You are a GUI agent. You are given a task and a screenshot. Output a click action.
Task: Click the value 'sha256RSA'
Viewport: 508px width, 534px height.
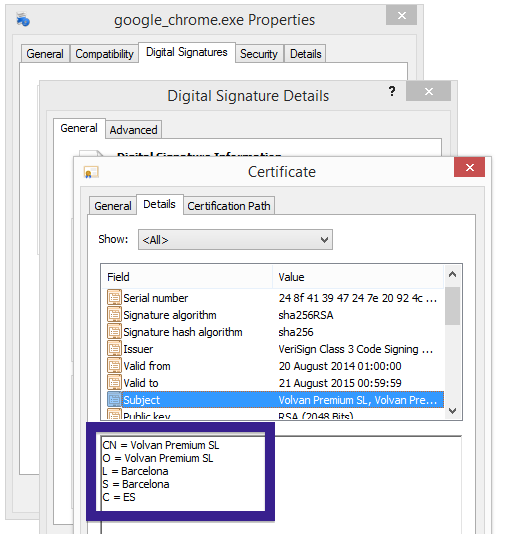[306, 315]
